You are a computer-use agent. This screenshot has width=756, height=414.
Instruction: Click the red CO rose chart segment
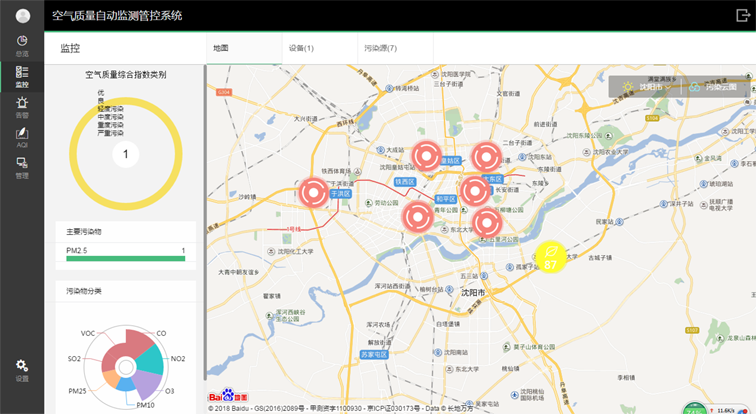tap(138, 341)
